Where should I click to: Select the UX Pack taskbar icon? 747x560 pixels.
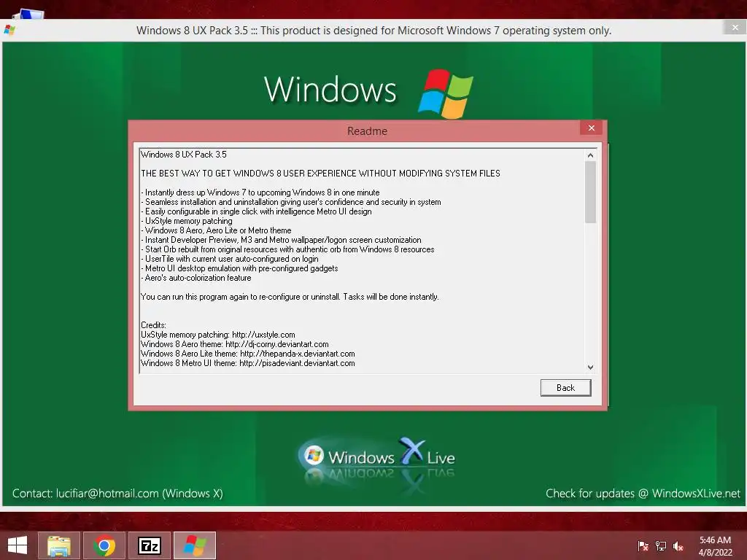(x=195, y=545)
